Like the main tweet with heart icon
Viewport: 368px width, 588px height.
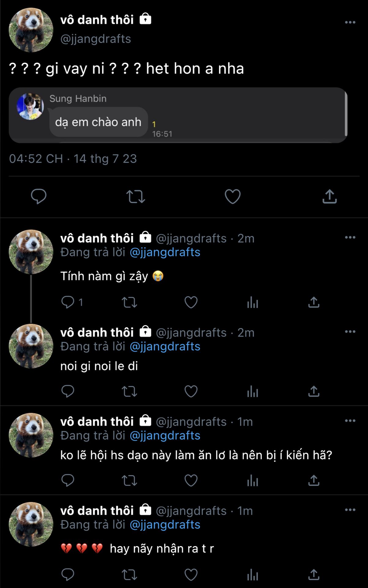232,196
